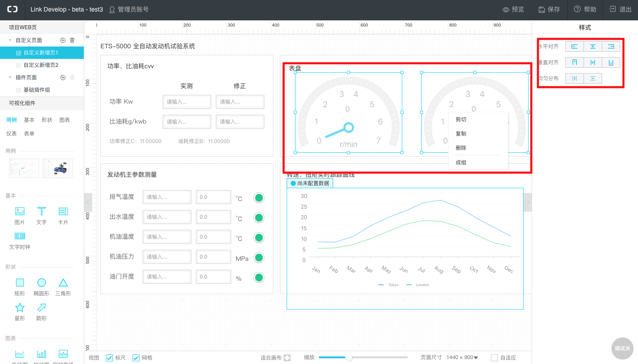The height and width of the screenshot is (364, 638).
Task: Open 管理员账号 account entry
Action: coord(129,9)
